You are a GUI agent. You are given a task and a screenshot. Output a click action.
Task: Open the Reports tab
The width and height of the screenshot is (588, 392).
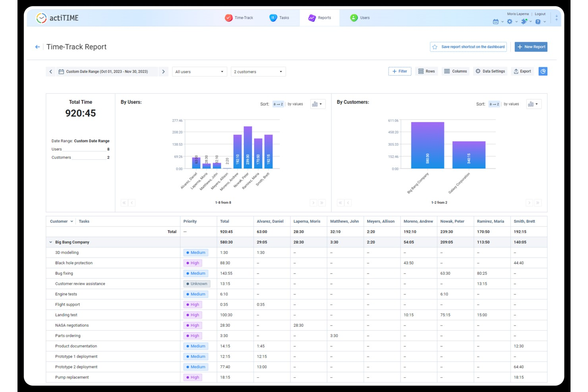pyautogui.click(x=319, y=18)
